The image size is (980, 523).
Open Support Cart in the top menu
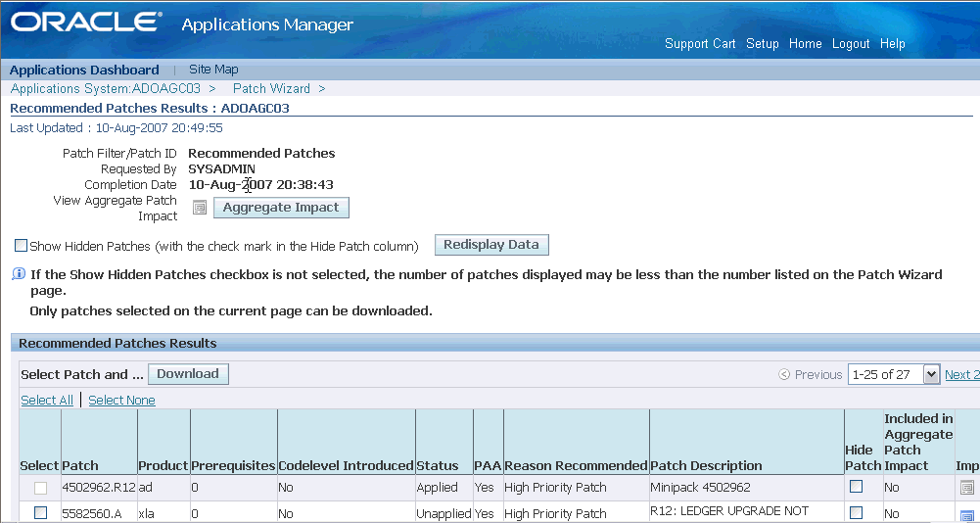[700, 44]
